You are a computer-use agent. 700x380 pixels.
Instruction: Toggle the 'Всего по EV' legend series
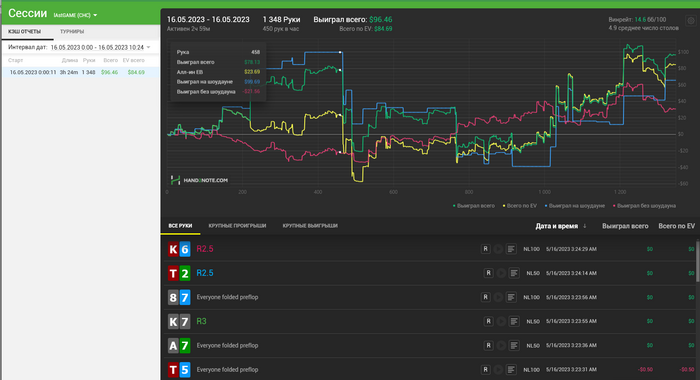[x=520, y=206]
